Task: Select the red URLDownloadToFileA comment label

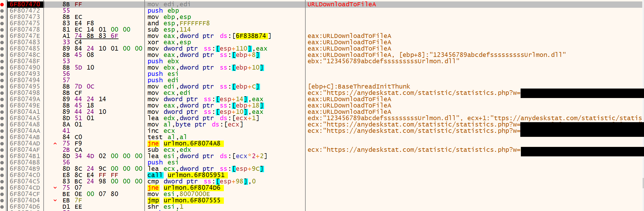Action: click(342, 4)
